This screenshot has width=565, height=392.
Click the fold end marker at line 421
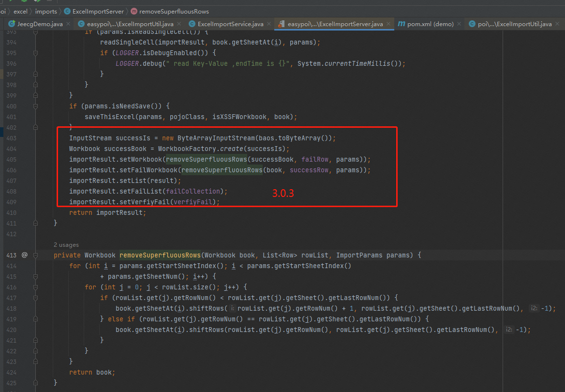[35, 340]
